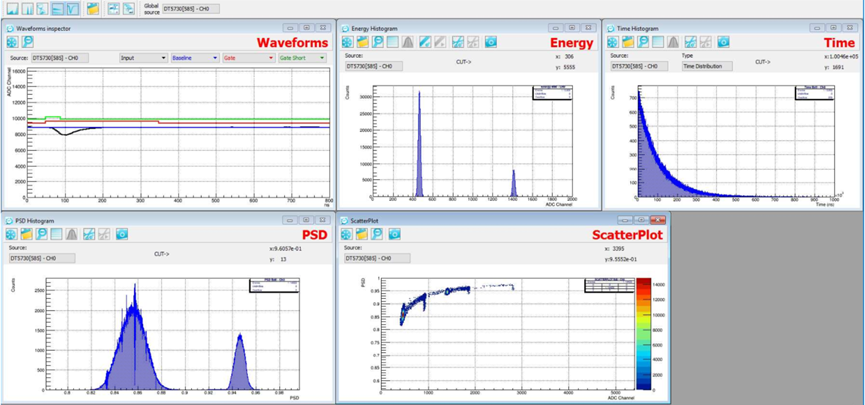Click the cut scissors icon in PSD Histogram
Screen dimensions: 865x405
pyautogui.click(x=88, y=235)
